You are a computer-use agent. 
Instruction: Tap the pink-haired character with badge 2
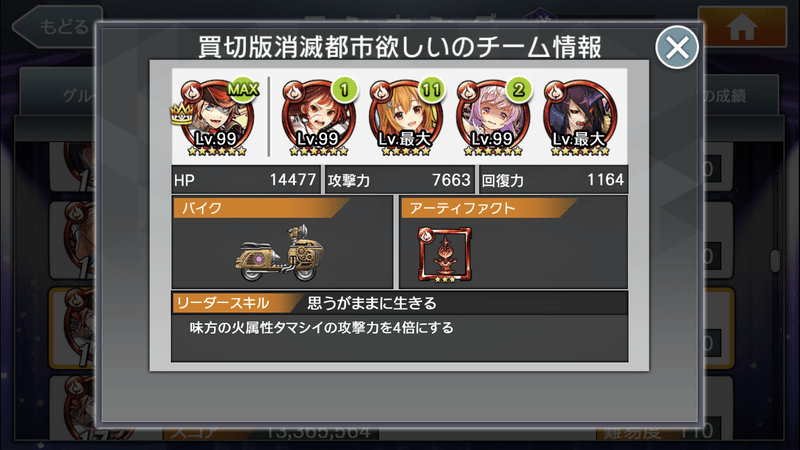click(x=493, y=117)
